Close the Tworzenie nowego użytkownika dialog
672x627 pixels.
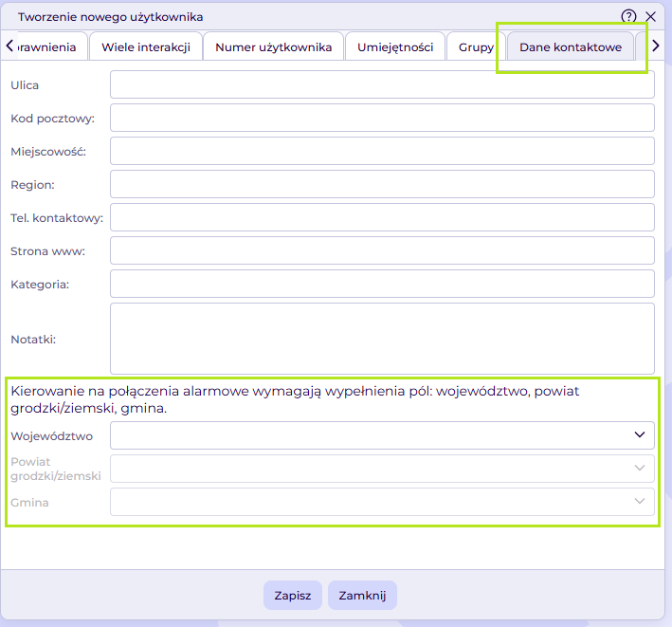650,17
